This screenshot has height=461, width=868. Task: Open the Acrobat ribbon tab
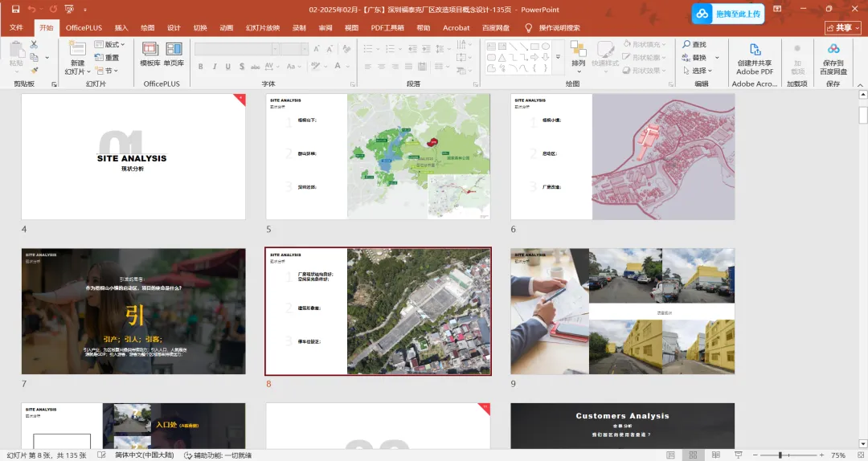[x=457, y=27]
